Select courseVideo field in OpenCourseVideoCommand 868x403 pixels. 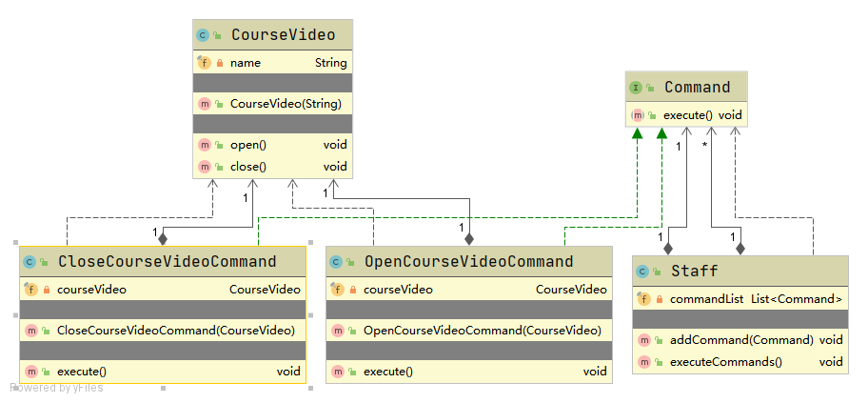(x=398, y=290)
